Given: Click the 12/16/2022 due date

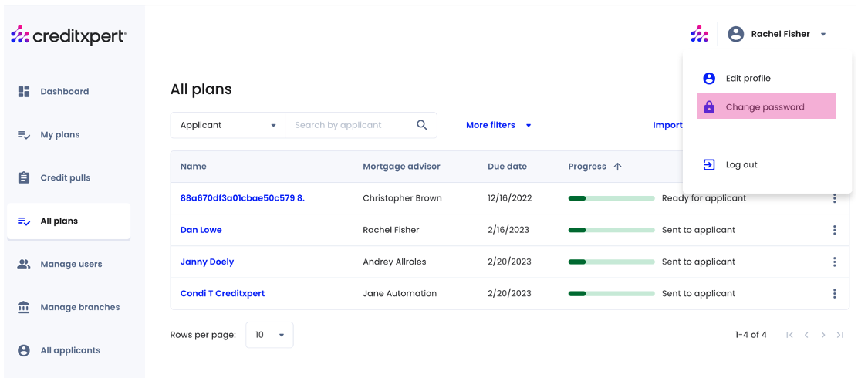Looking at the screenshot, I should 509,198.
